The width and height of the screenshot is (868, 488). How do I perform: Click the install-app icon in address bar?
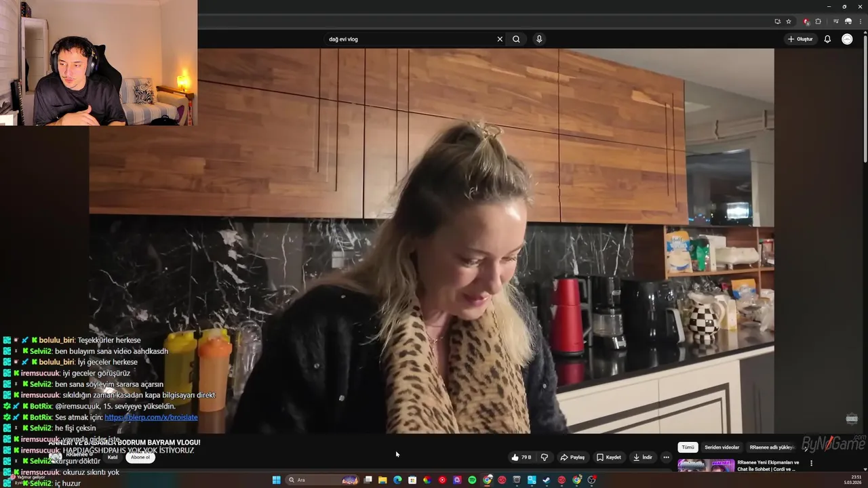(x=778, y=21)
